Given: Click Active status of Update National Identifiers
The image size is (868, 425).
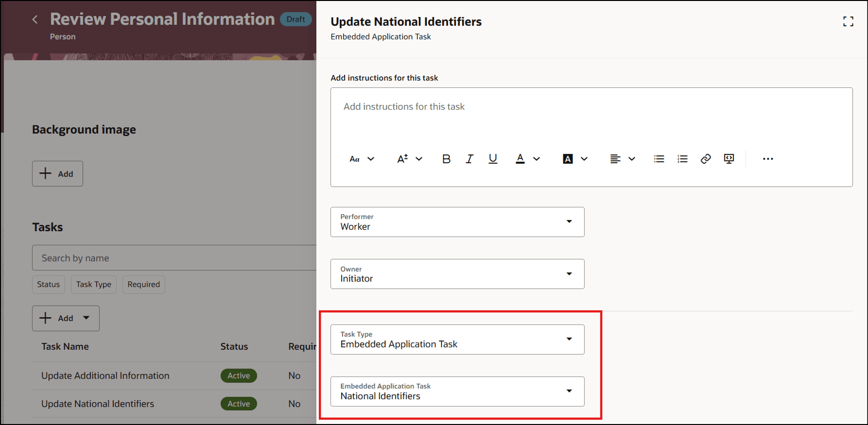Looking at the screenshot, I should 239,404.
